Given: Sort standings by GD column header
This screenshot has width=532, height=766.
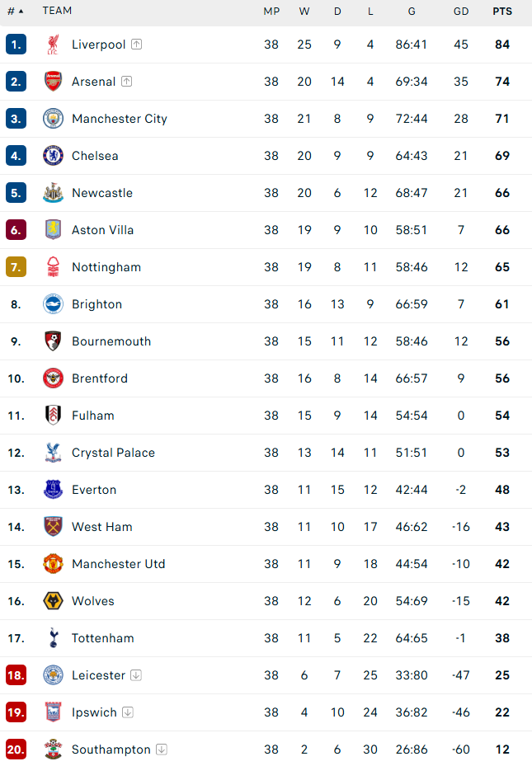Looking at the screenshot, I should pos(461,12).
